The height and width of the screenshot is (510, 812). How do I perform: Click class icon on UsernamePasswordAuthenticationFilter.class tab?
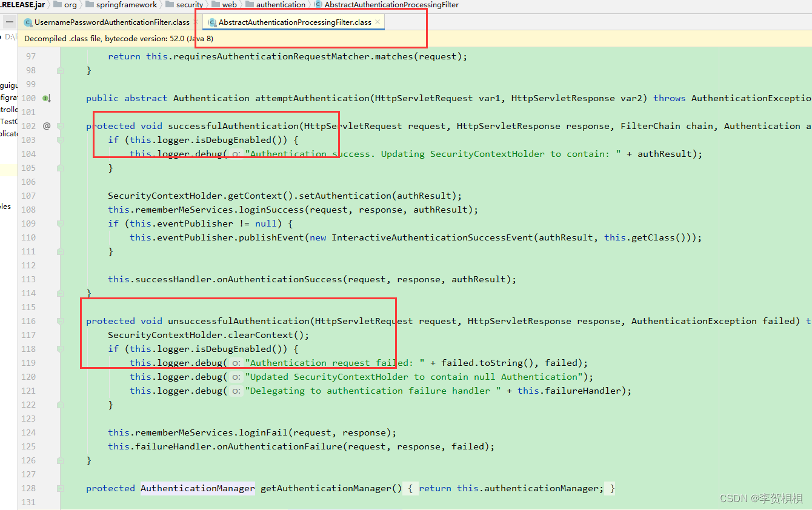point(28,22)
